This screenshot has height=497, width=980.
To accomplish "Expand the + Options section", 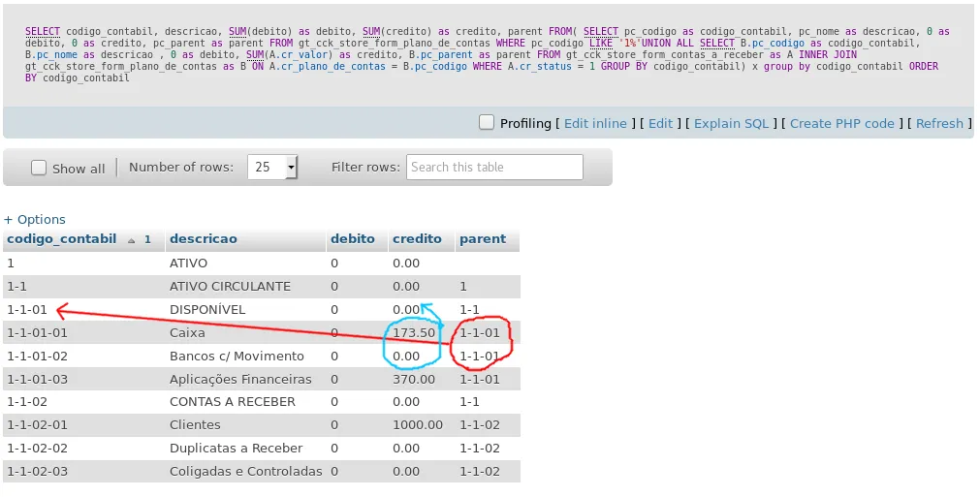I will pyautogui.click(x=35, y=220).
